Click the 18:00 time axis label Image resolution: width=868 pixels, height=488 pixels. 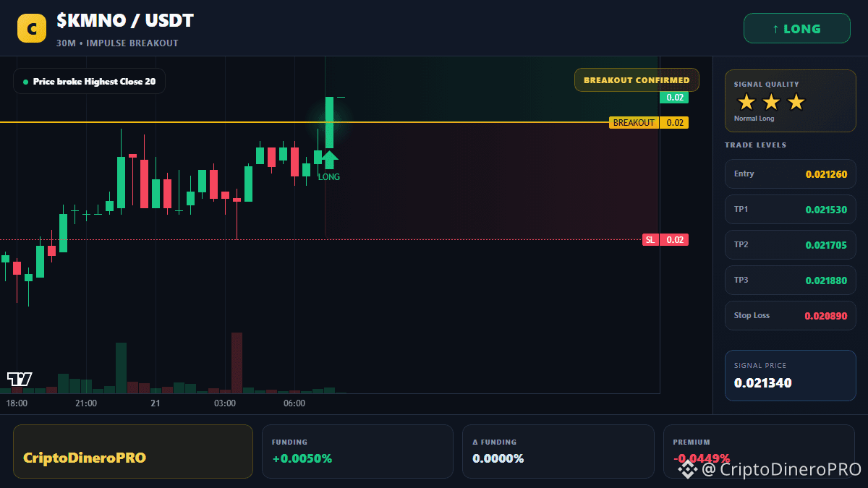pyautogui.click(x=17, y=403)
